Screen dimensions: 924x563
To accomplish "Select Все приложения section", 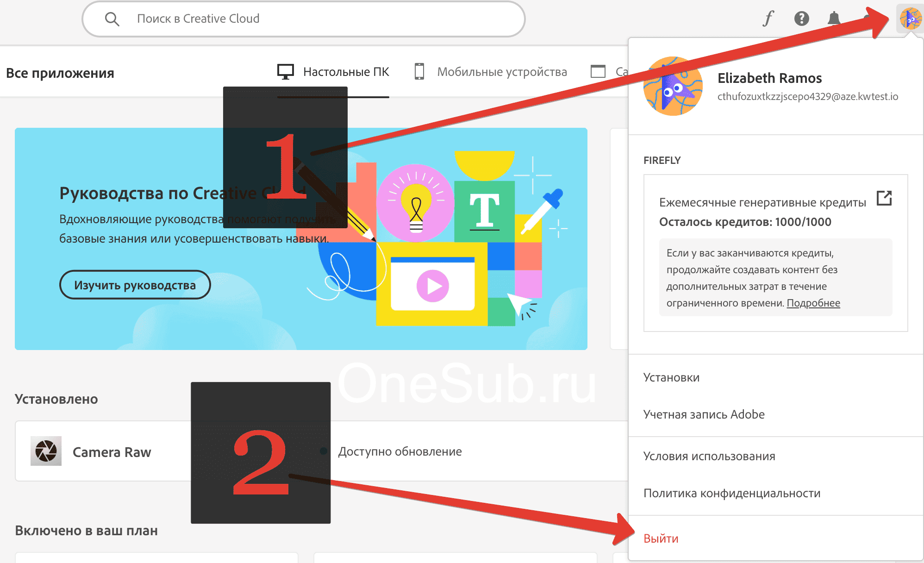I will [x=60, y=72].
